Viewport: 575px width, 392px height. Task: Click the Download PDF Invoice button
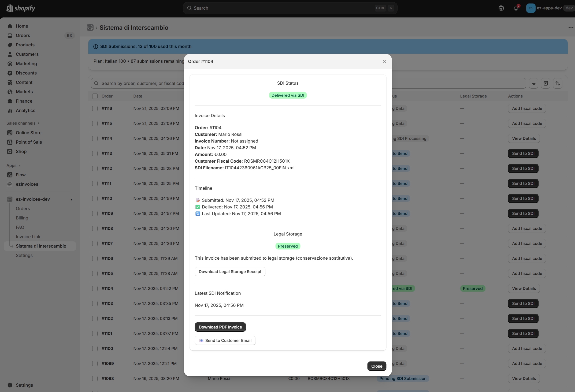[220, 327]
